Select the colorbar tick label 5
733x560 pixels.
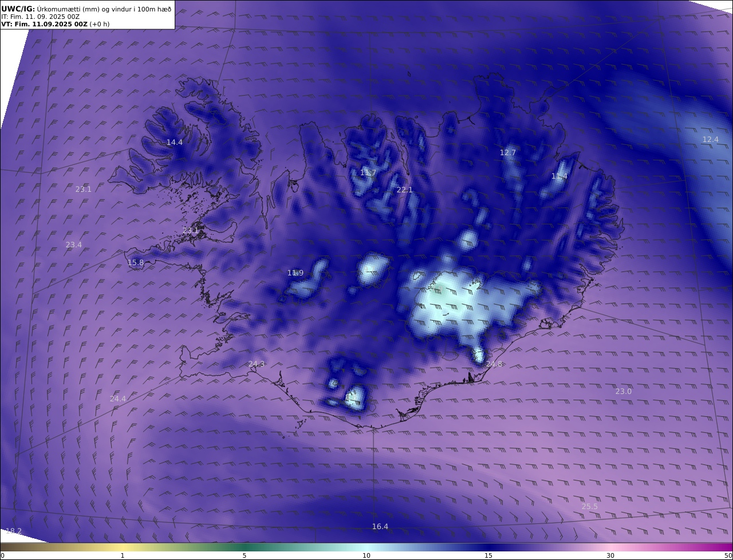tap(245, 555)
